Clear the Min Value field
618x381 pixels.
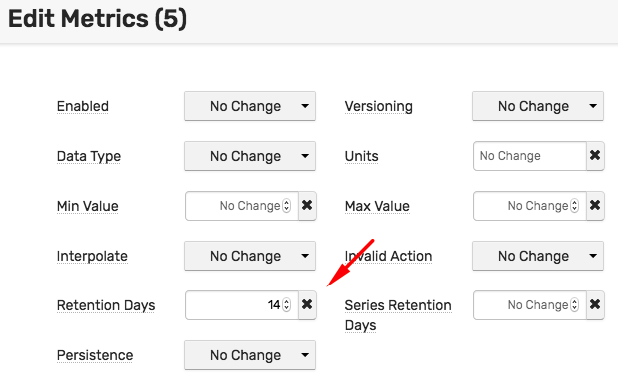(x=307, y=206)
